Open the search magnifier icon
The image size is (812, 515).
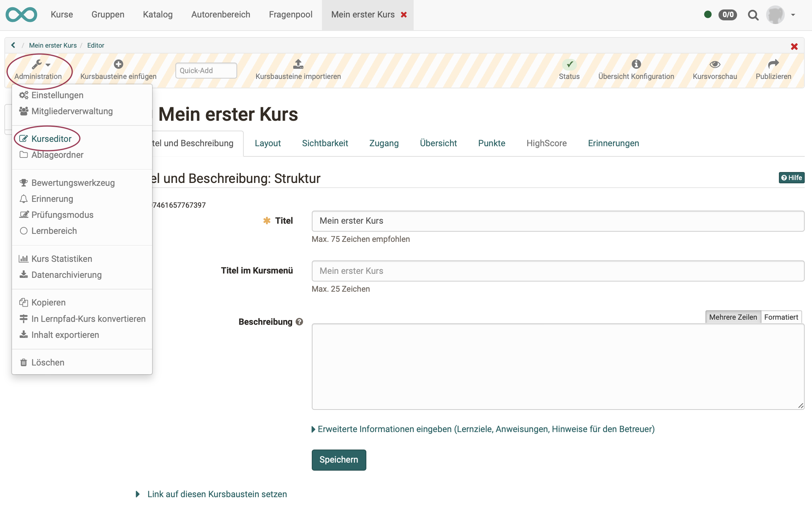(x=753, y=15)
